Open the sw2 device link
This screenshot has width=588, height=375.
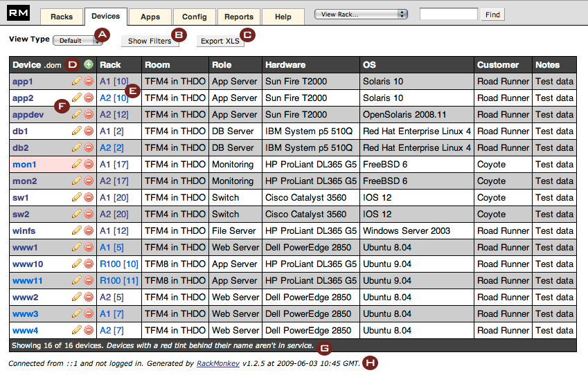[x=21, y=214]
